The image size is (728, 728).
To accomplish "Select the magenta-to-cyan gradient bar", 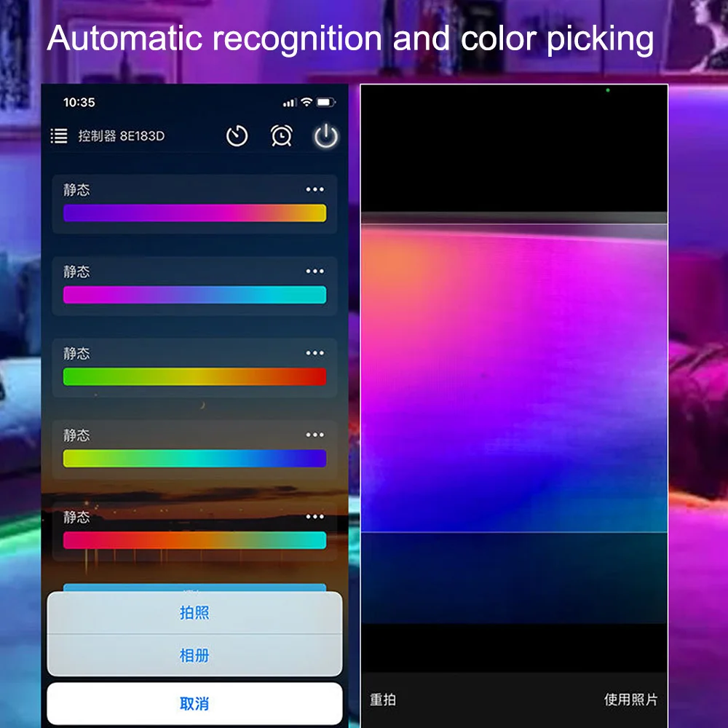I will pos(194,295).
